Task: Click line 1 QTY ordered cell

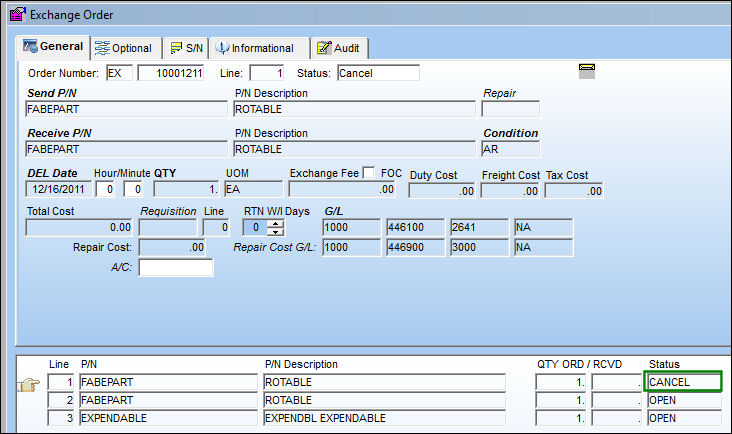Action: [x=561, y=382]
